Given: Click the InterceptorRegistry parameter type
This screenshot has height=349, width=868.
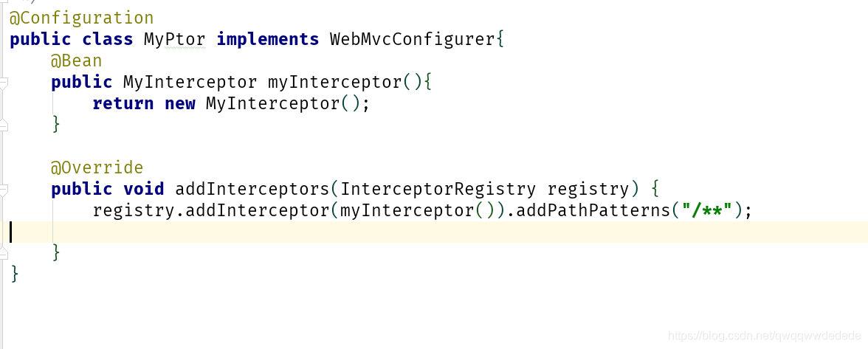Looking at the screenshot, I should [x=438, y=189].
